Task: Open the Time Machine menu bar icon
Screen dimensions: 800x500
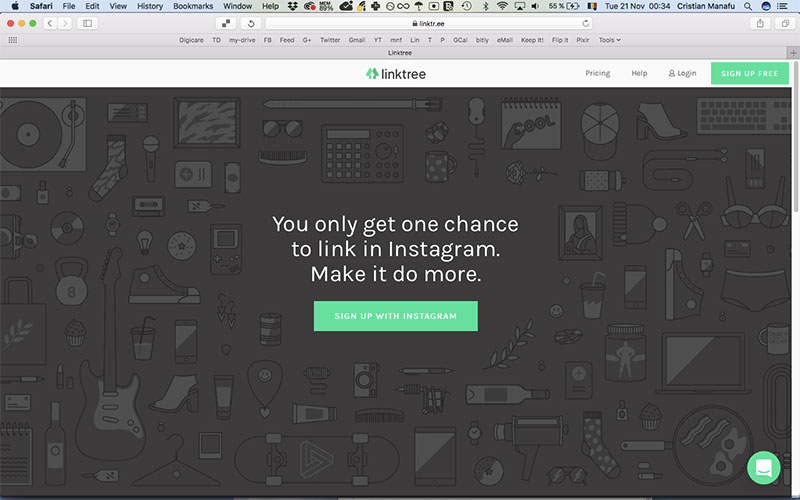Action: 466,6
